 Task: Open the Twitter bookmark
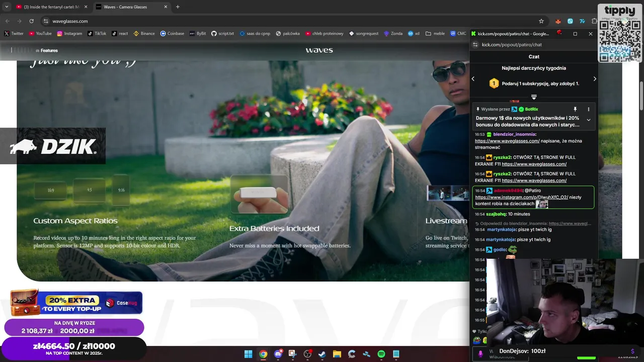pos(14,34)
